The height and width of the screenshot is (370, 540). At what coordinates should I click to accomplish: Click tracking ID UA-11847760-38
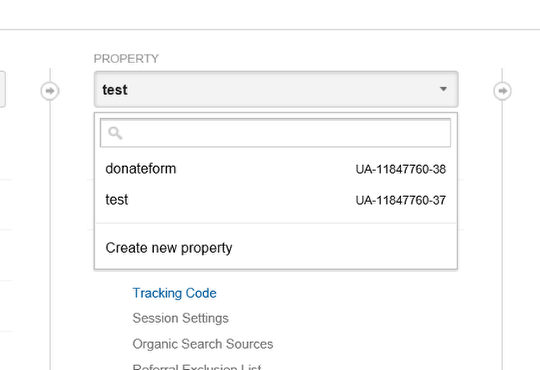(x=401, y=169)
